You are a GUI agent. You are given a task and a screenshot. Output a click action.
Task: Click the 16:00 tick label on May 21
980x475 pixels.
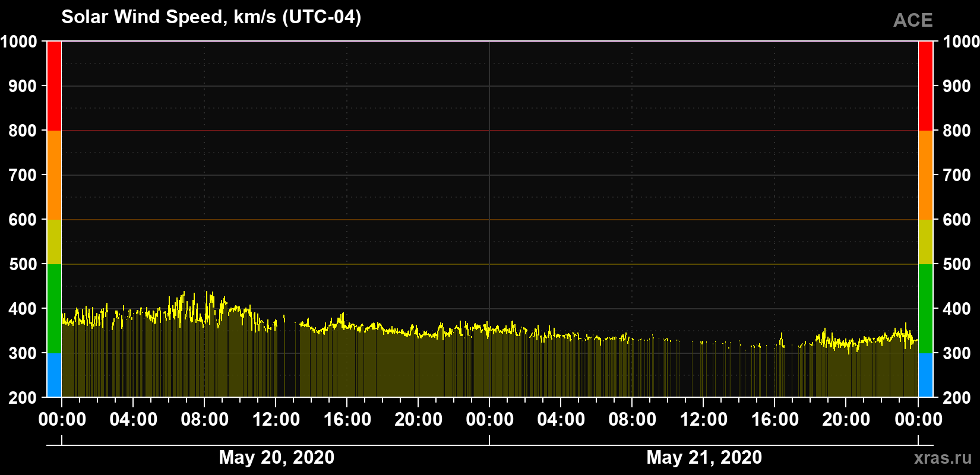774,420
